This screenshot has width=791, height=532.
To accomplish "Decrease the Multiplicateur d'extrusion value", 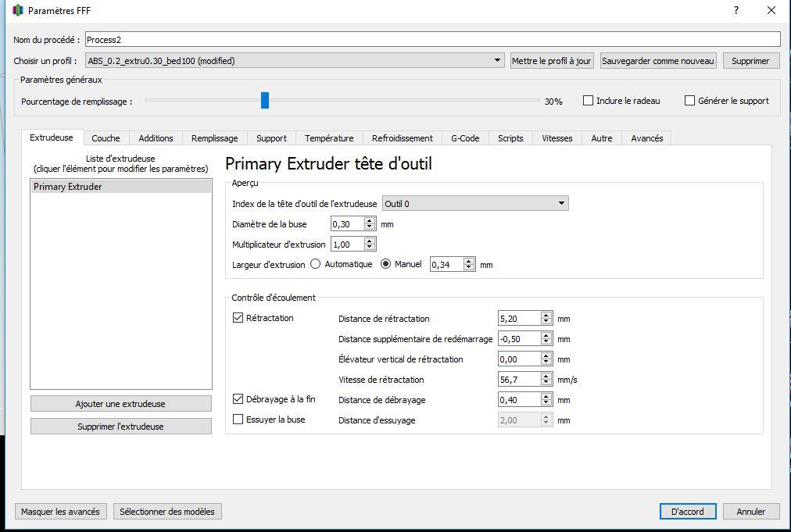I will (370, 247).
